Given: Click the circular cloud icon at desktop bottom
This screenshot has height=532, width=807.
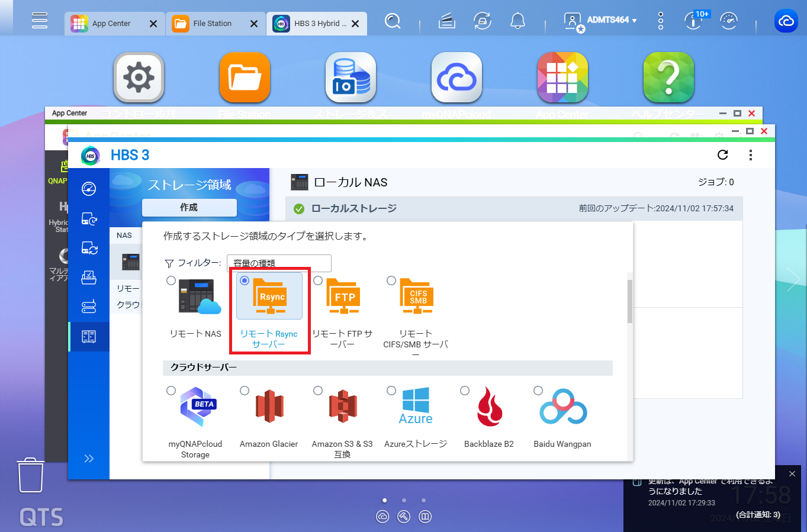Looking at the screenshot, I should [382, 517].
